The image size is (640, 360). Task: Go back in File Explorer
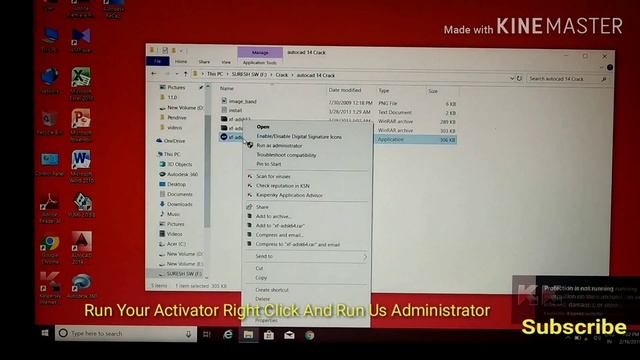click(x=154, y=74)
